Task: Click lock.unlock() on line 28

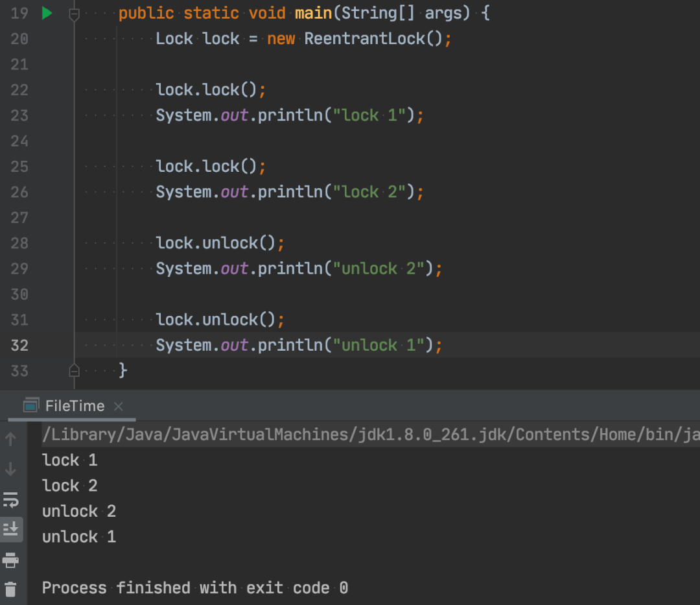Action: coord(216,243)
